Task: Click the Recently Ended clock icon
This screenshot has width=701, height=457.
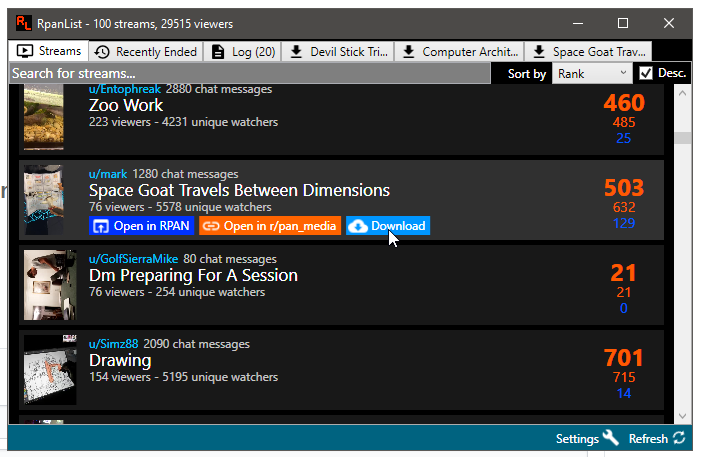Action: 102,52
